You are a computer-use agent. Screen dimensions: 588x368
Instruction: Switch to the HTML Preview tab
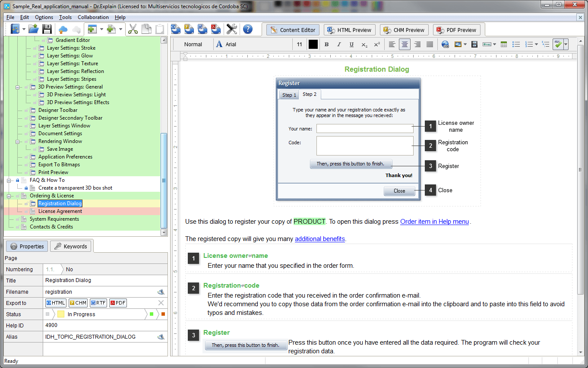(350, 30)
